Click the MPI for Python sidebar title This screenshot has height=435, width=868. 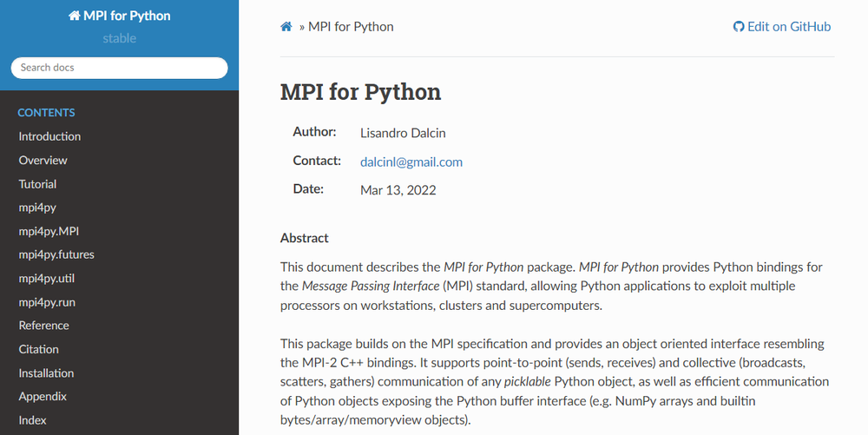tap(120, 16)
